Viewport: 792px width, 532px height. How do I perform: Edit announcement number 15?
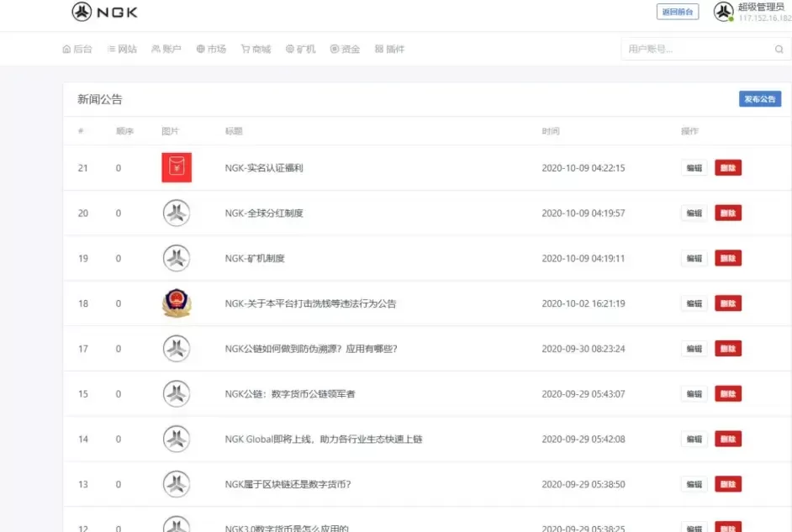[x=694, y=393]
